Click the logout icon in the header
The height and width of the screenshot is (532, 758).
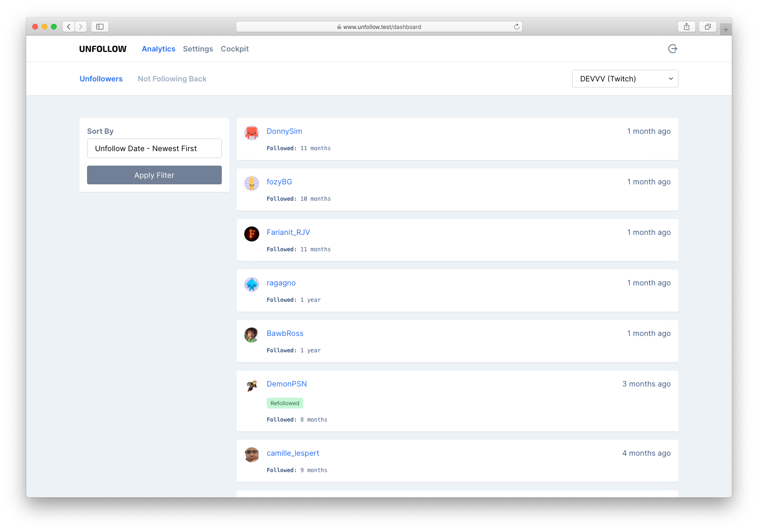[672, 49]
